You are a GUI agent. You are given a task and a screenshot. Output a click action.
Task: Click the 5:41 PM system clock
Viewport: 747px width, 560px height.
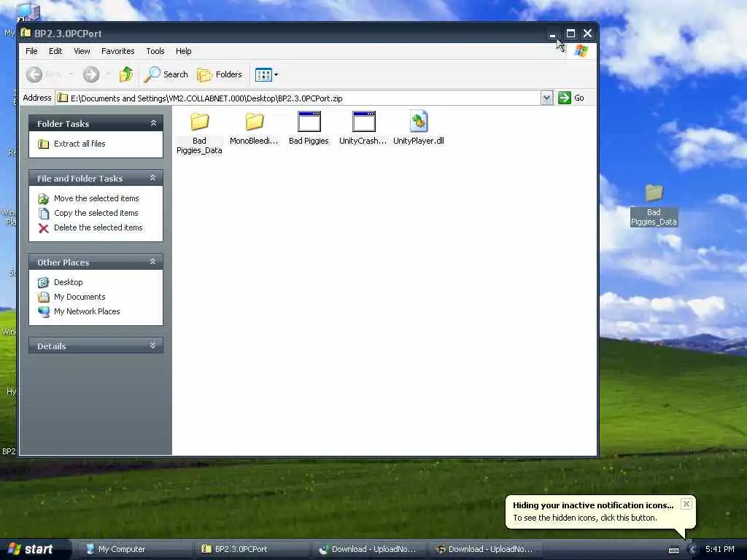pos(720,549)
